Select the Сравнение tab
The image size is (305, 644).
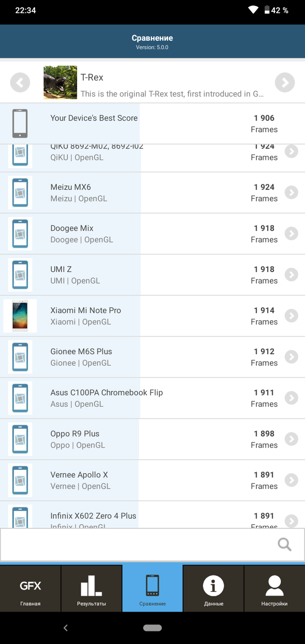coord(152,589)
